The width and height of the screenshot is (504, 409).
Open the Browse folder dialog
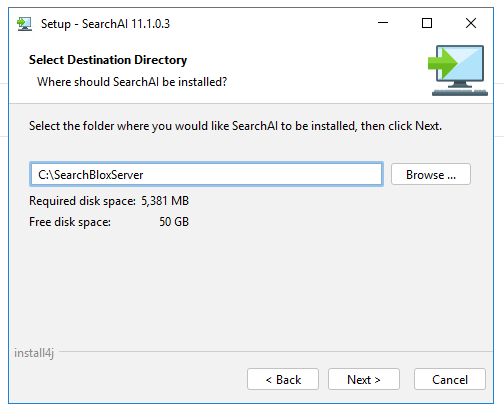tap(431, 174)
